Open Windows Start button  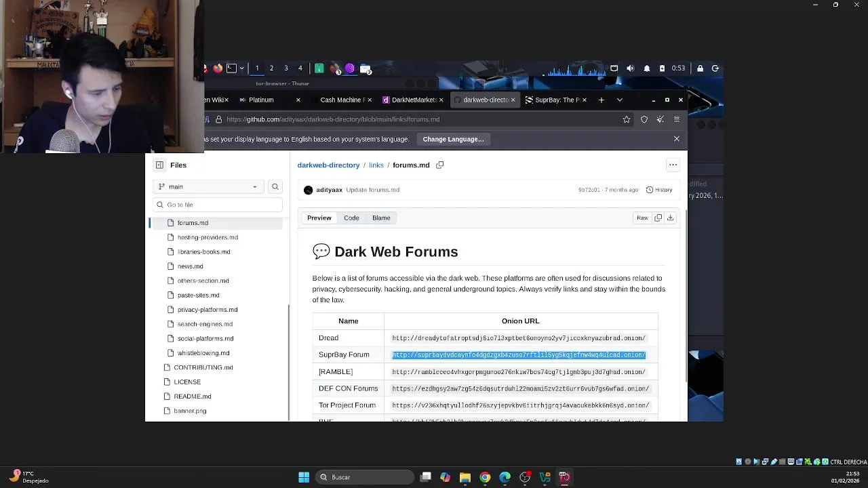(304, 477)
